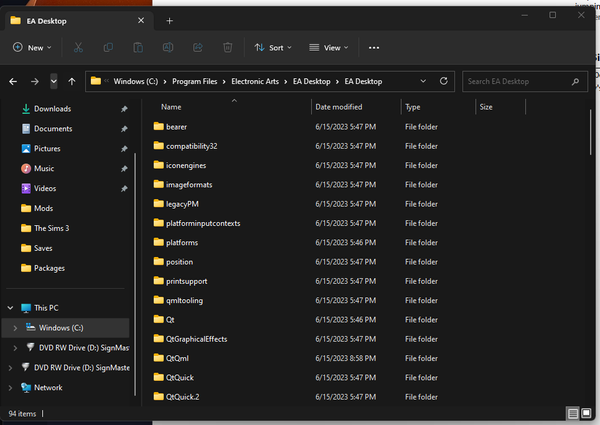Open the Mods quick access folder

pyautogui.click(x=43, y=208)
